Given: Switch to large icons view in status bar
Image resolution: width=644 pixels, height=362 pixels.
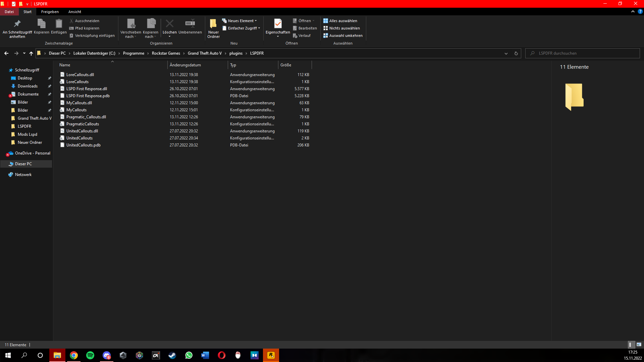Looking at the screenshot, I should [639, 345].
